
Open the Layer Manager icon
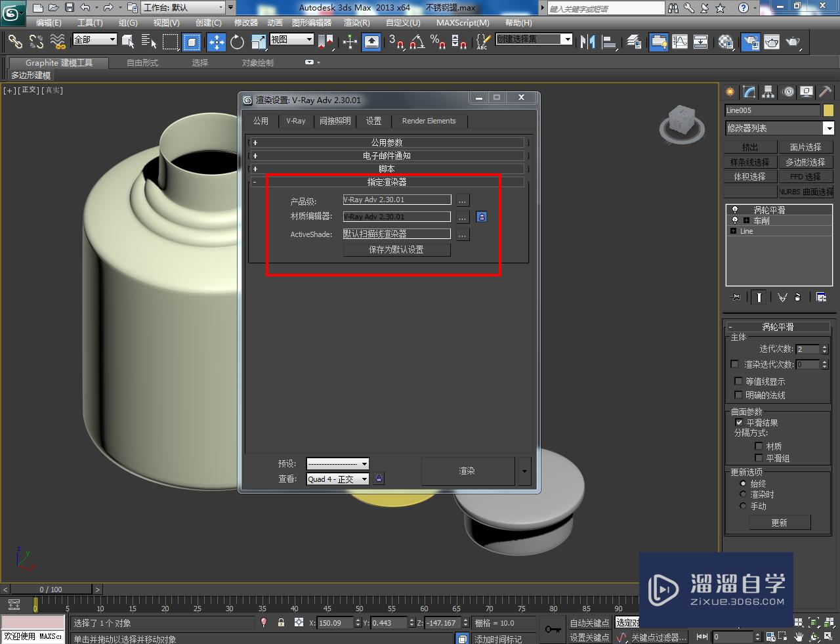pos(634,42)
